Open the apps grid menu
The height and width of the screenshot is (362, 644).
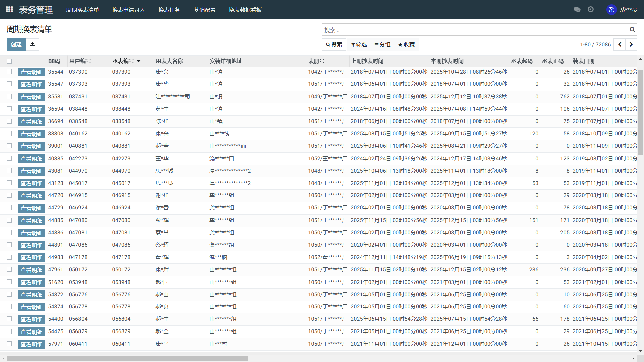point(9,9)
